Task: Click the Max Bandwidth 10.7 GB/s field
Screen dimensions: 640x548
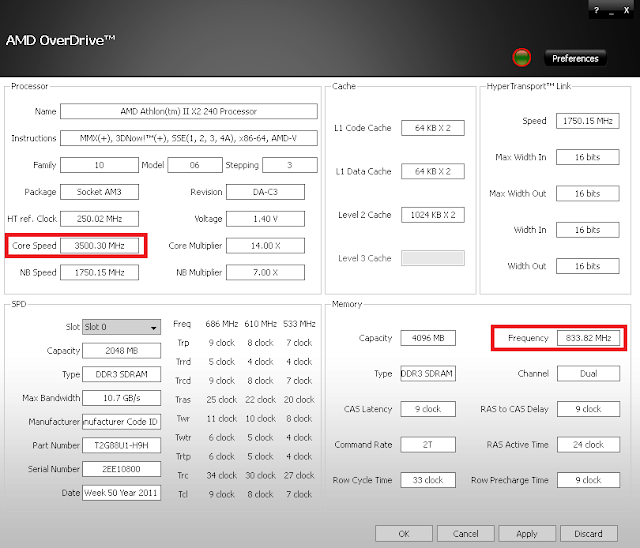Action: pyautogui.click(x=121, y=398)
